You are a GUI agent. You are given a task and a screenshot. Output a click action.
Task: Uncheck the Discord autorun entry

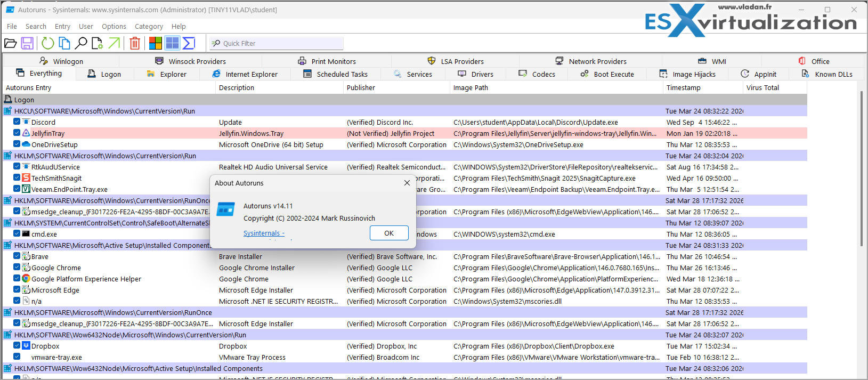17,122
